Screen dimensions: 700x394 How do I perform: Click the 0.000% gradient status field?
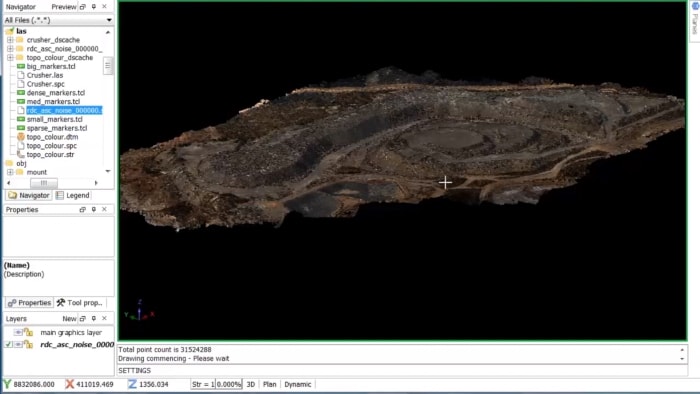pos(229,384)
